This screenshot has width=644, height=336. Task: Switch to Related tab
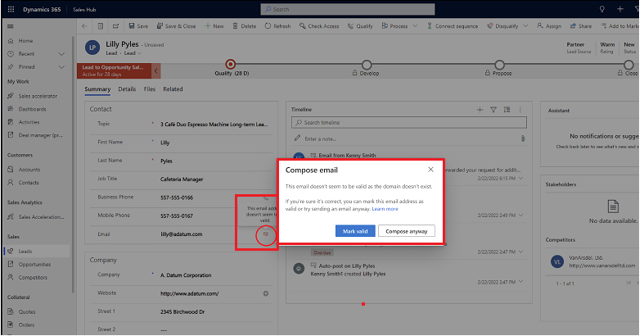pos(173,89)
